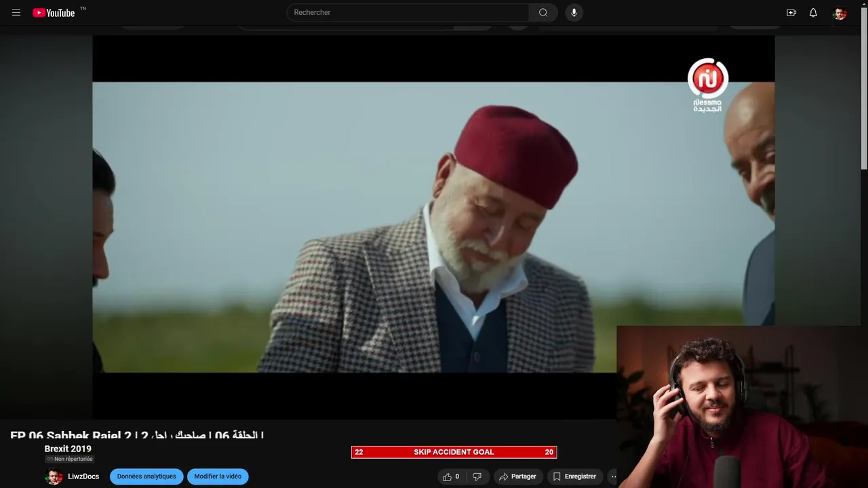Image resolution: width=868 pixels, height=488 pixels.
Task: Go to YouTube home via logo
Action: [x=54, y=13]
